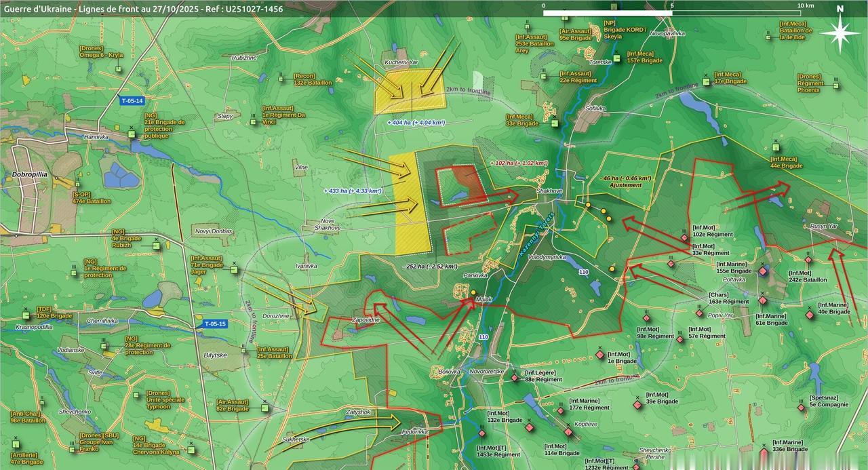Click the Dobropillia city label
The width and height of the screenshot is (868, 470).
pos(29,174)
